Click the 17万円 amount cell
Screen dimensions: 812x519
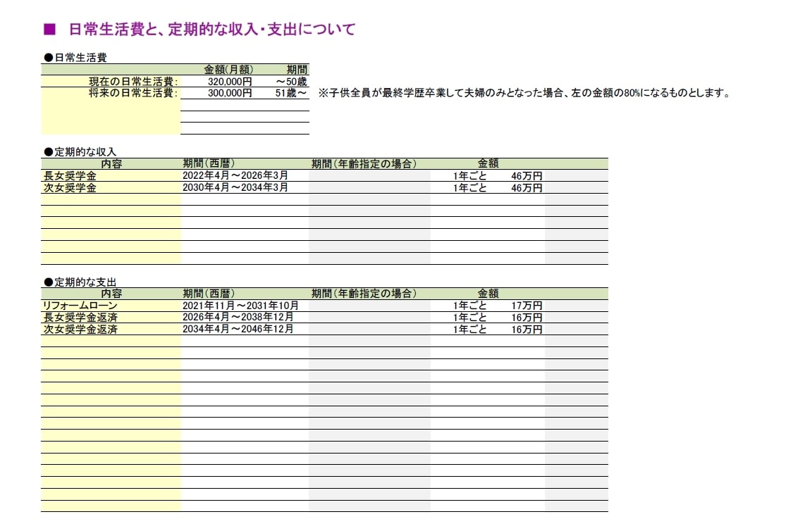[527, 306]
